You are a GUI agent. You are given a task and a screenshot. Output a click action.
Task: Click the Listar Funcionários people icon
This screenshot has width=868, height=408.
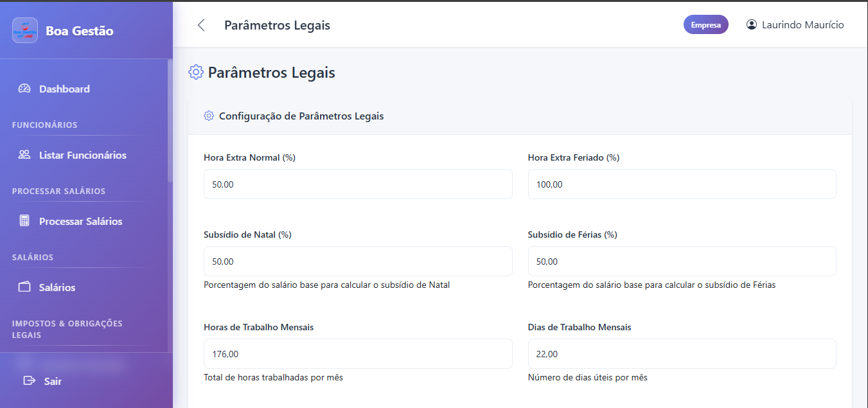pyautogui.click(x=24, y=155)
